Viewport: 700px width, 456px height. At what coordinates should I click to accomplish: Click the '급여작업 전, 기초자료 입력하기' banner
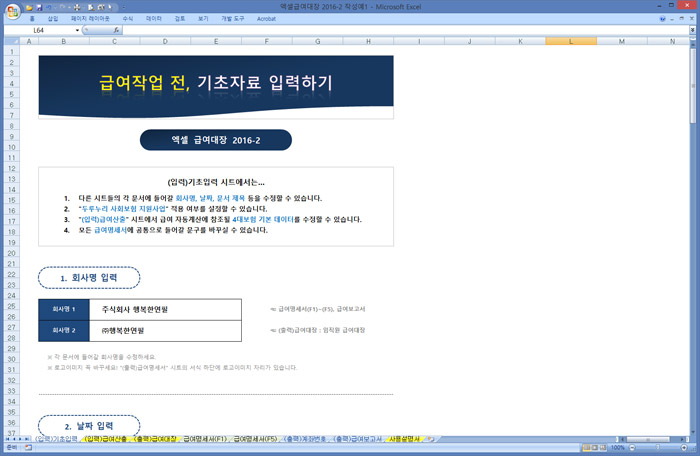click(x=216, y=87)
